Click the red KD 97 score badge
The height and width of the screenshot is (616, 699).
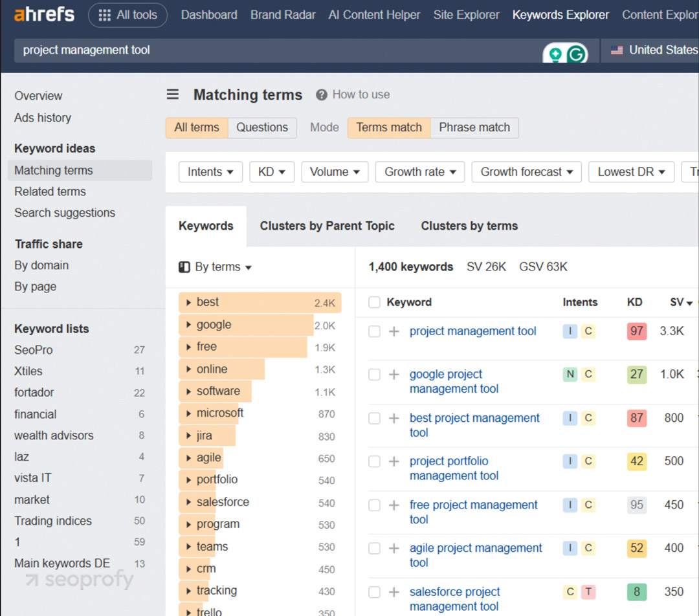[x=637, y=331]
